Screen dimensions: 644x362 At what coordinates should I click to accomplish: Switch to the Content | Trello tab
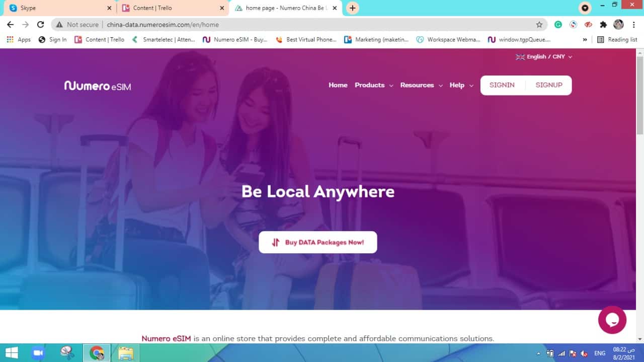click(x=167, y=8)
